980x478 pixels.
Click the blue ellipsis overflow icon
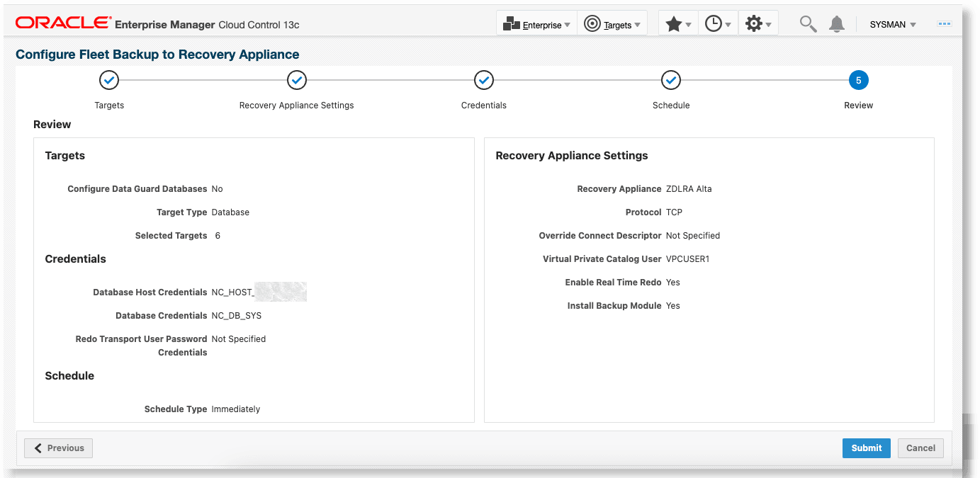944,23
